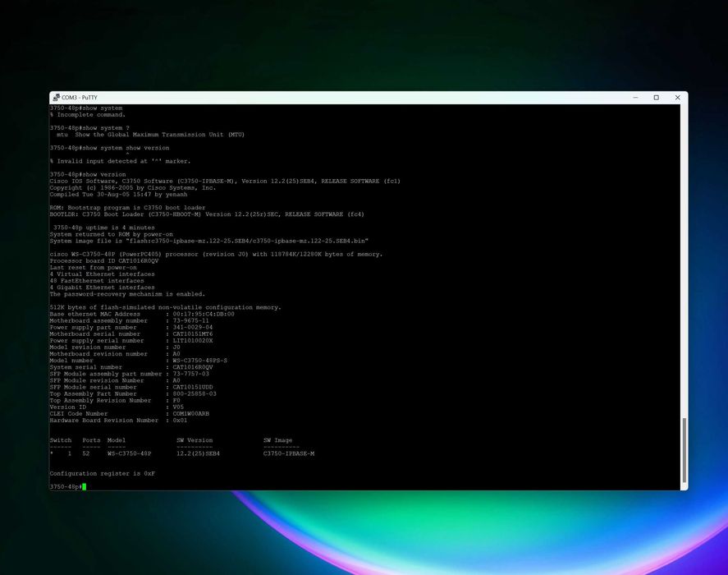Viewport: 728px width, 575px height.
Task: Click the CLEI code COM1W00ARB
Action: coord(190,414)
